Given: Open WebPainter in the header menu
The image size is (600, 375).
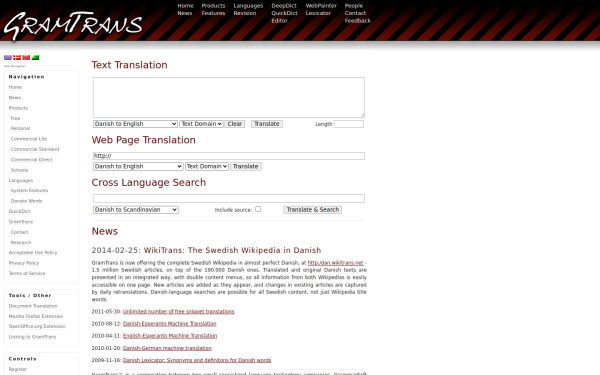Looking at the screenshot, I should point(321,6).
